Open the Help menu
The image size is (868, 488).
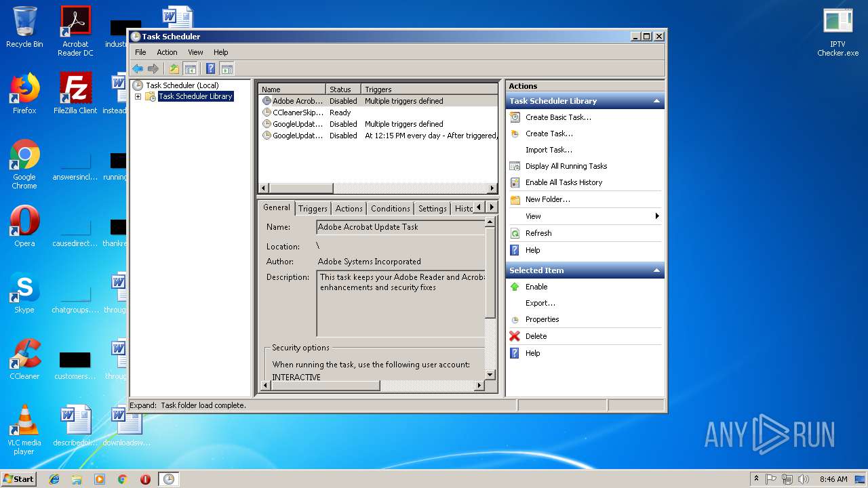point(221,52)
